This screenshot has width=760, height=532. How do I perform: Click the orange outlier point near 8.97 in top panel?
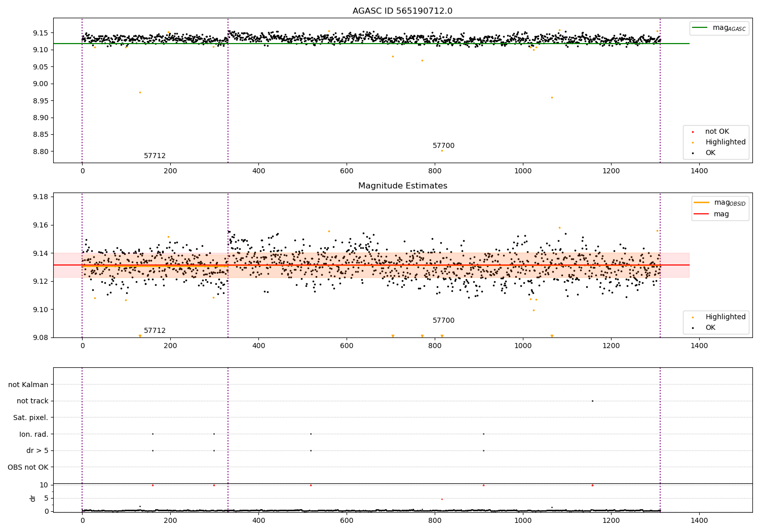(x=140, y=92)
